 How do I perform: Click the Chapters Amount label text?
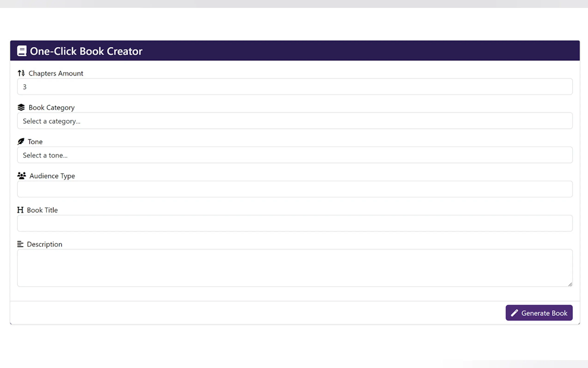[x=56, y=73]
